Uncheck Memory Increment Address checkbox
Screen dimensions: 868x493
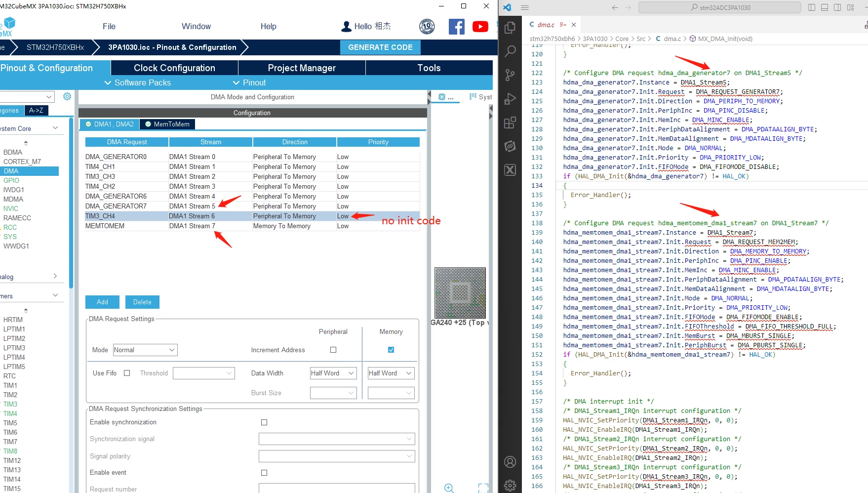click(x=391, y=350)
